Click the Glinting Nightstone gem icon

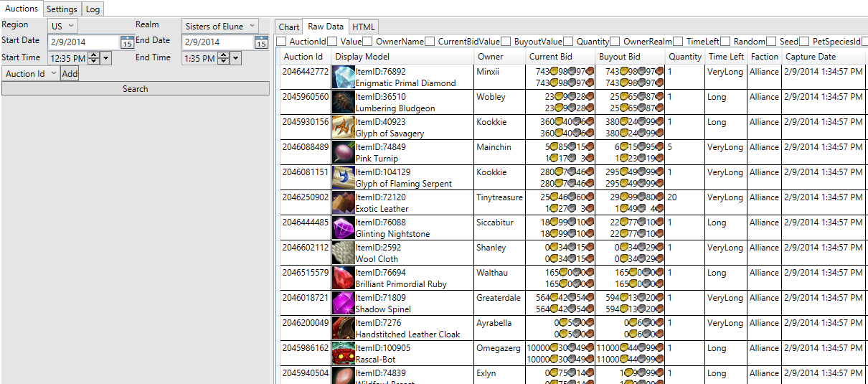(343, 228)
